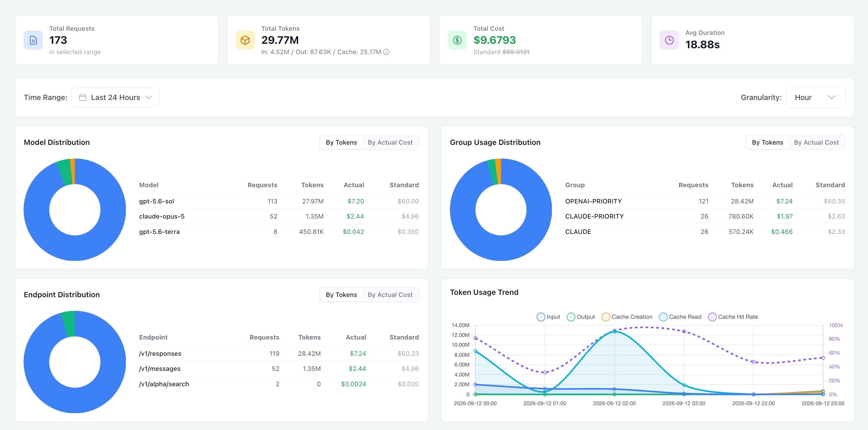
Task: Click the Avg Duration clock icon
Action: [669, 40]
